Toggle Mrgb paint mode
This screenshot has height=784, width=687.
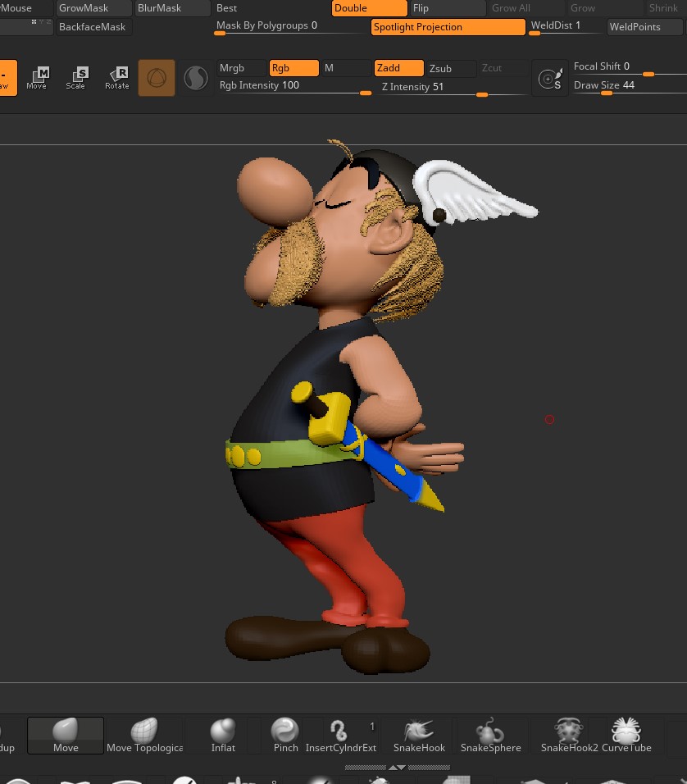(241, 68)
